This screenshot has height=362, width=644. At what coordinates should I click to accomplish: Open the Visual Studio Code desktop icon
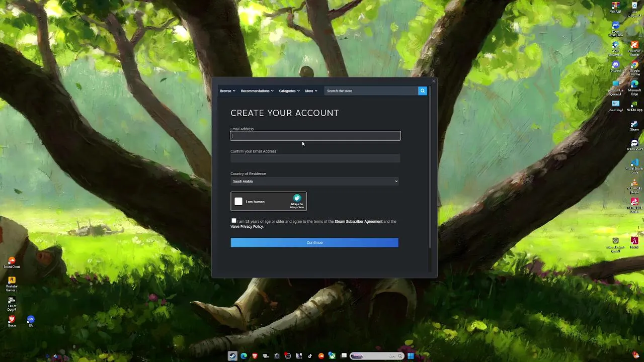(634, 166)
